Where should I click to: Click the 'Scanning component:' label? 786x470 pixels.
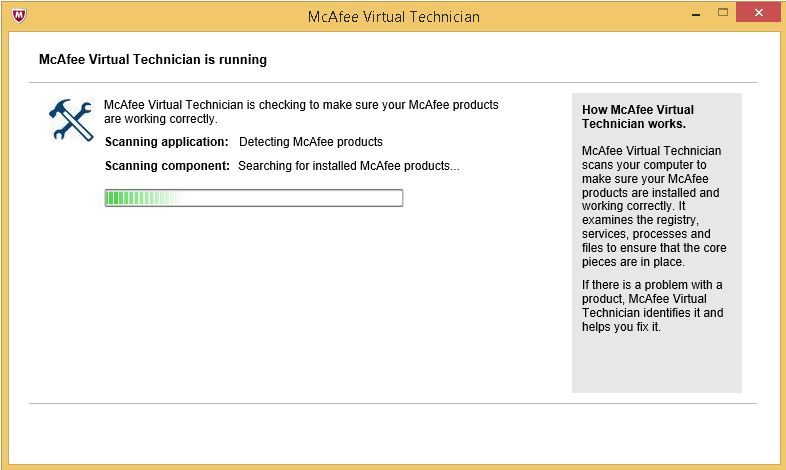click(167, 166)
